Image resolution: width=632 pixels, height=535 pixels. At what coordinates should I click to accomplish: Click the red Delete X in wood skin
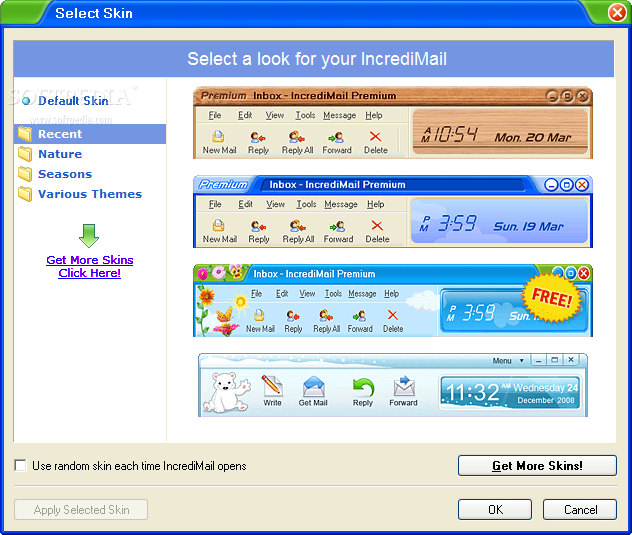coord(375,136)
